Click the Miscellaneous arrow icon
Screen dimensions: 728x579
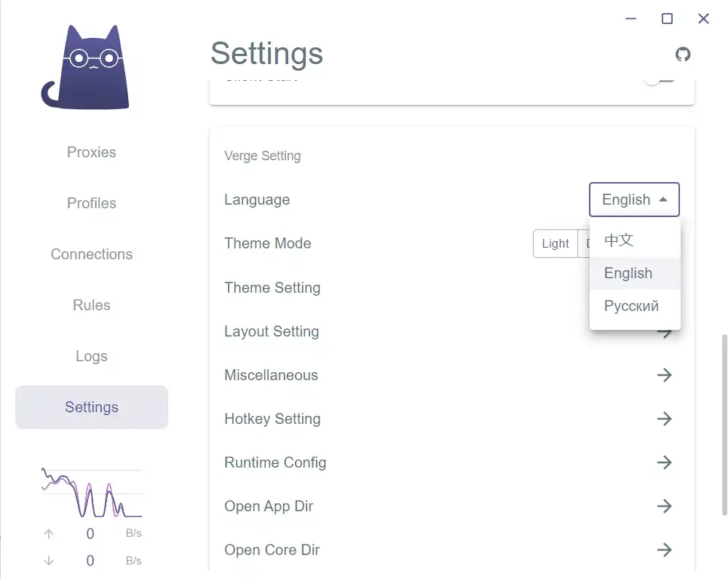click(664, 375)
